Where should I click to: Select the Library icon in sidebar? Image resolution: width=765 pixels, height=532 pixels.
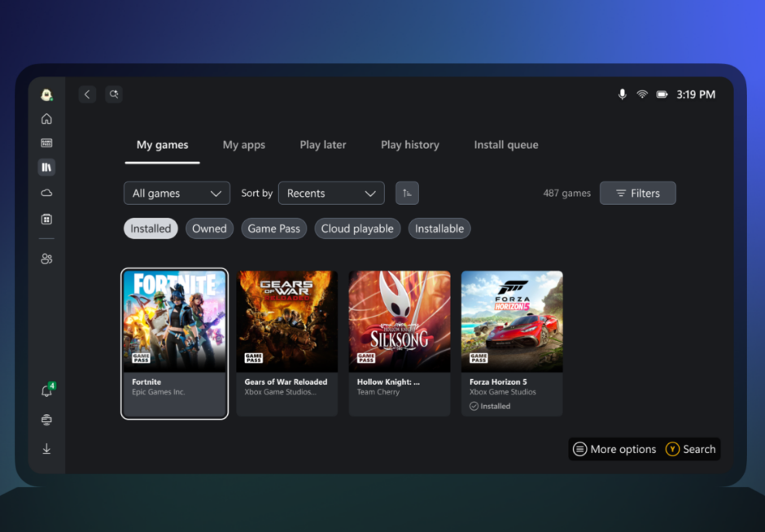pyautogui.click(x=46, y=168)
